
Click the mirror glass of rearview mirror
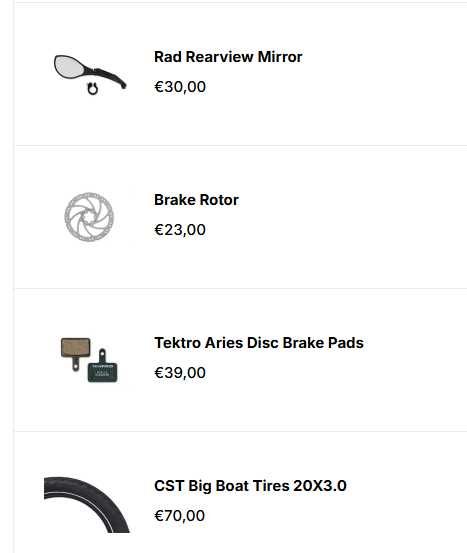pos(69,67)
